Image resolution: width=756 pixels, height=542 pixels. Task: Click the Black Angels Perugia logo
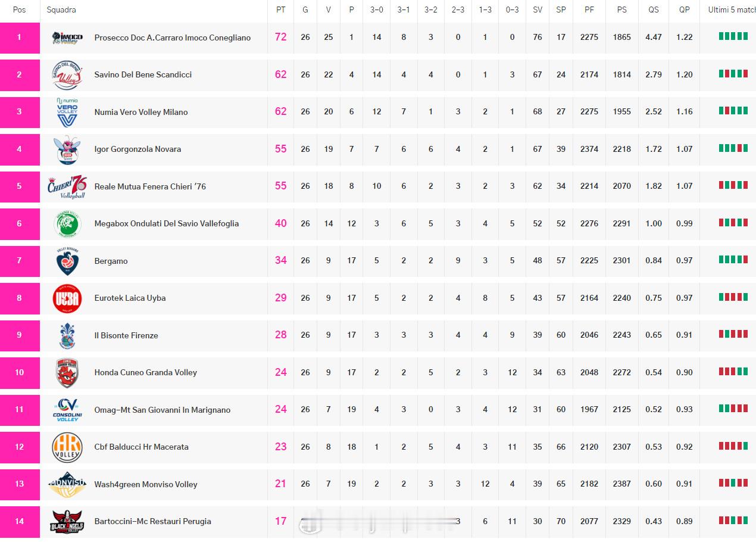coord(67,521)
